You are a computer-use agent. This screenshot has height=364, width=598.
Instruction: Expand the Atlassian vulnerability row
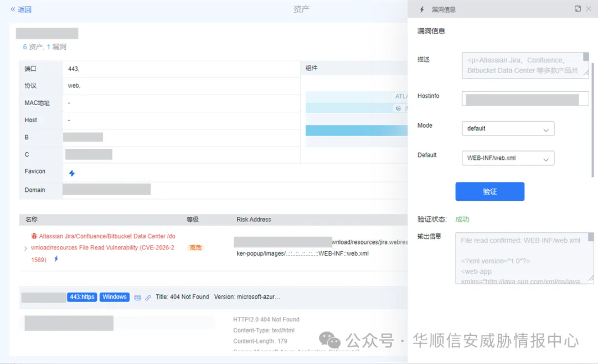25,248
